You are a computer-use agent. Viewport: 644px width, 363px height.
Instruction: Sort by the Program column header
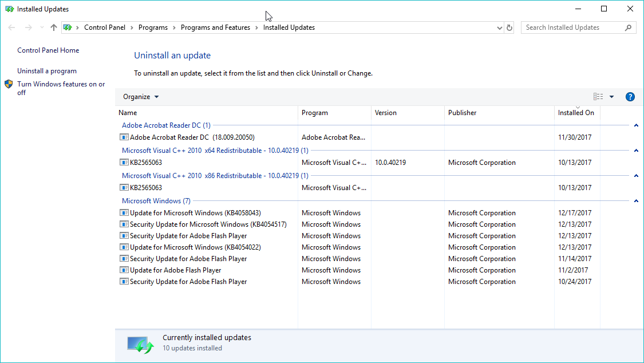click(335, 113)
